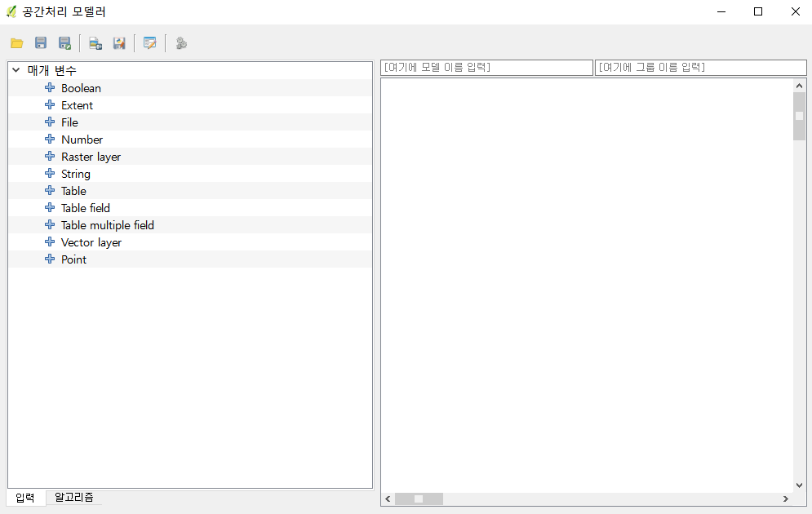Switch to the 알고리즘 tab

point(74,497)
